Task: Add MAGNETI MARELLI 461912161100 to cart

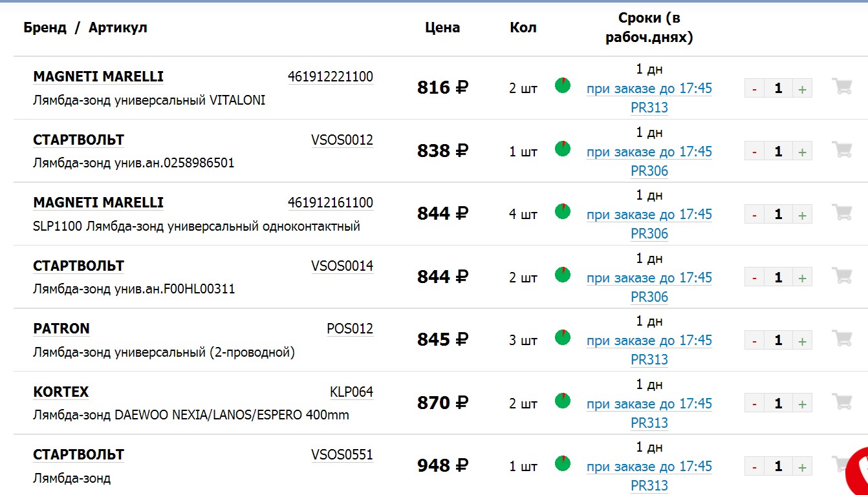Action: click(841, 213)
